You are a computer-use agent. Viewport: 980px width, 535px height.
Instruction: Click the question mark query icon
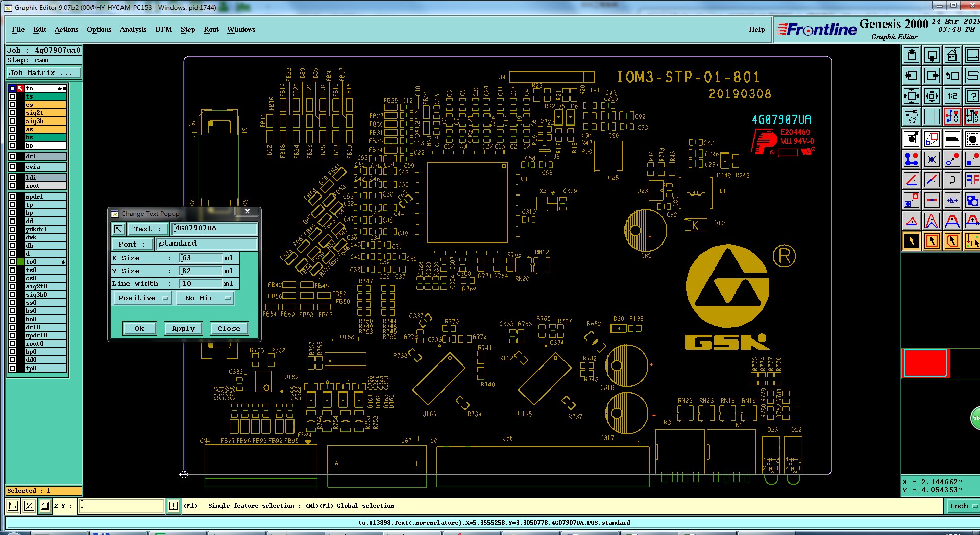click(x=972, y=96)
